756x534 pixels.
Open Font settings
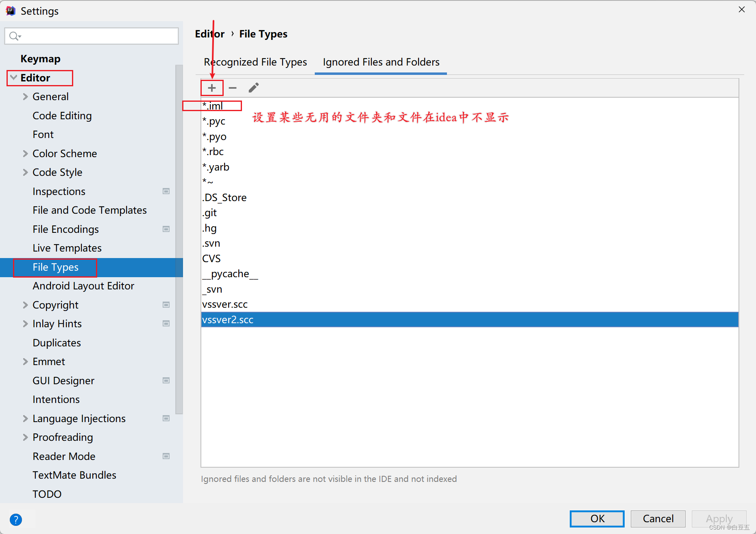(43, 134)
